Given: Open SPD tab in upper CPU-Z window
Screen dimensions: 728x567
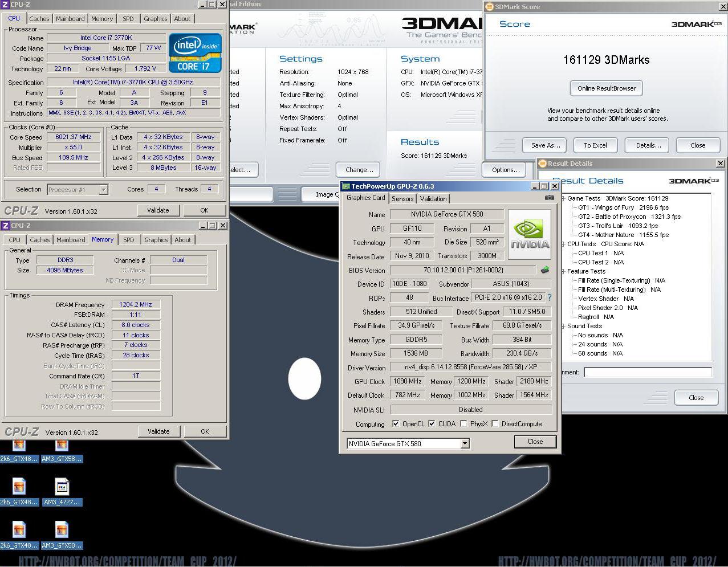Looking at the screenshot, I should 128,19.
